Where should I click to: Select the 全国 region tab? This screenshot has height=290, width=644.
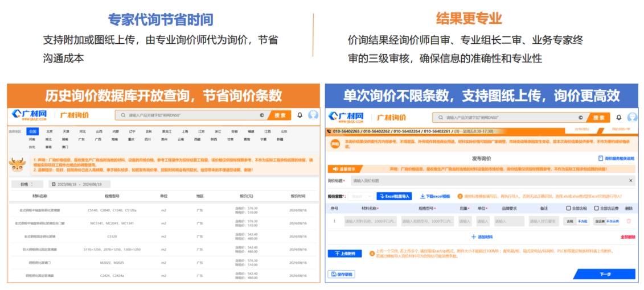coord(32,131)
